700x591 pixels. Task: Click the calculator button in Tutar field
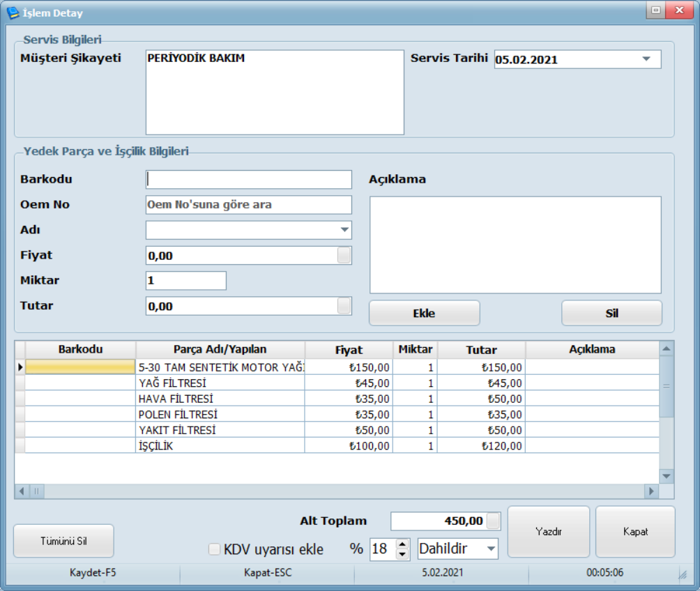344,307
